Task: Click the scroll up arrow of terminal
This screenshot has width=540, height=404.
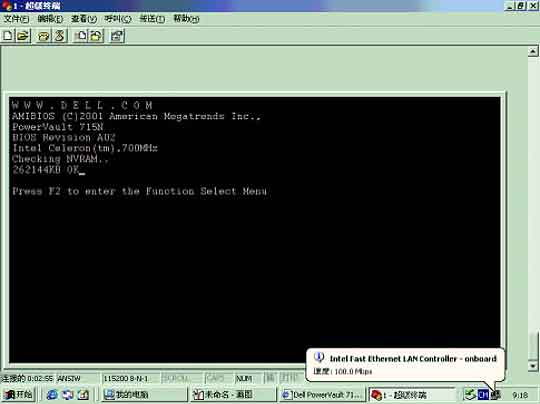Action: (x=533, y=51)
